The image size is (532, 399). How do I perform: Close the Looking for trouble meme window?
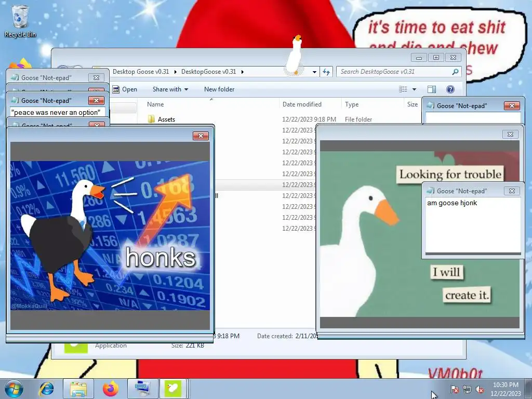click(x=510, y=135)
